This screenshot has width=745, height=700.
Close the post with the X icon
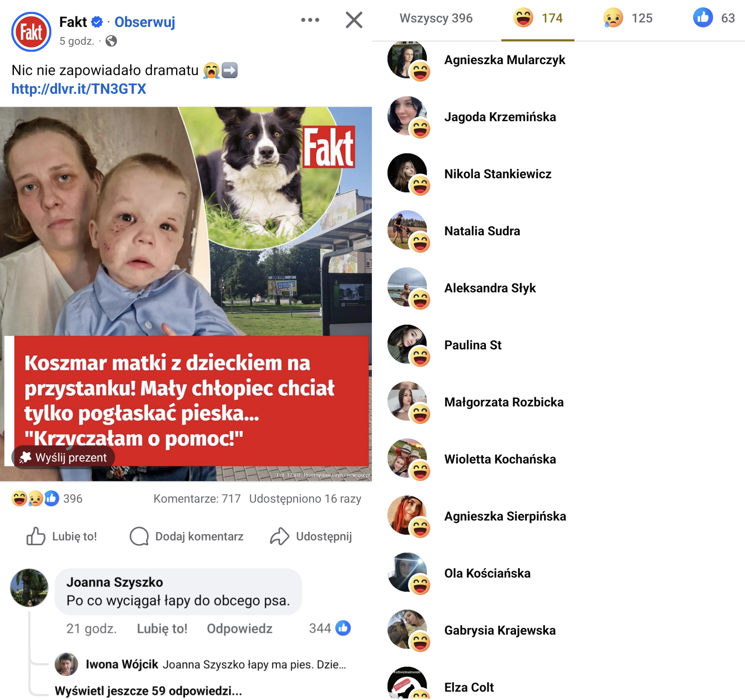354,20
